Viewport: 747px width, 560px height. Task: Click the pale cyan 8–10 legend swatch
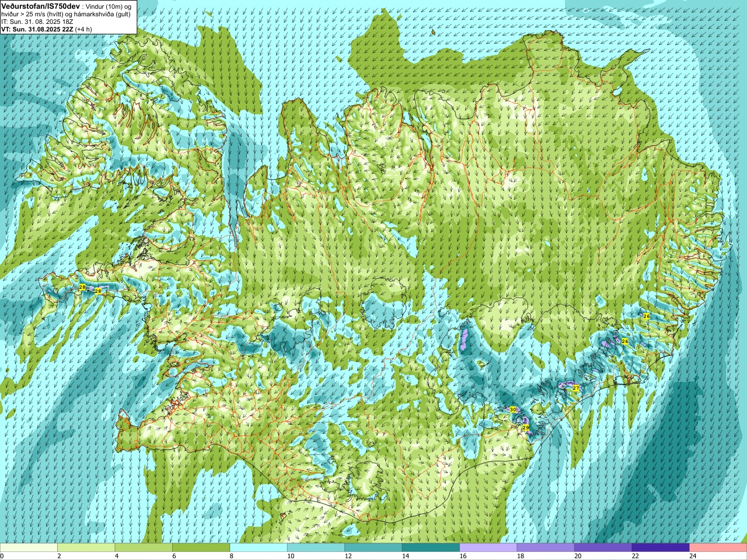click(x=259, y=548)
